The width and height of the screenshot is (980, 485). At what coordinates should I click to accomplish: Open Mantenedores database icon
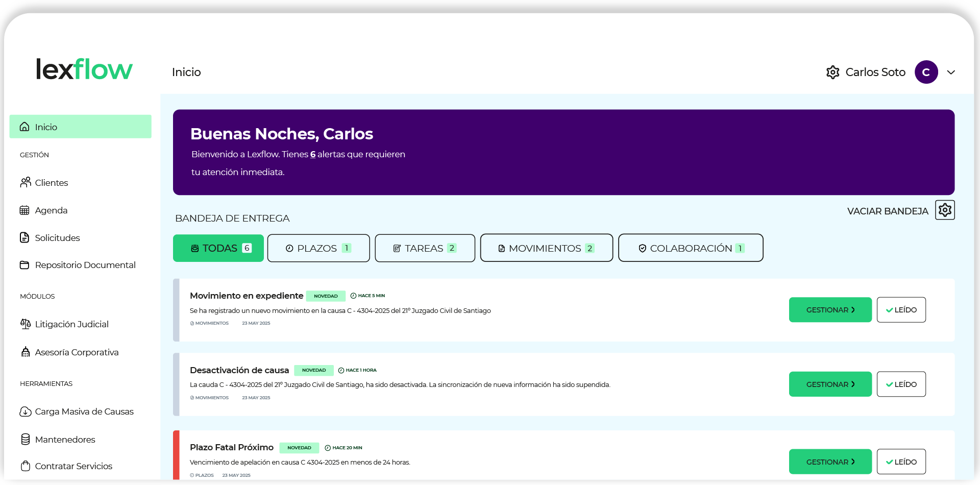(x=25, y=439)
